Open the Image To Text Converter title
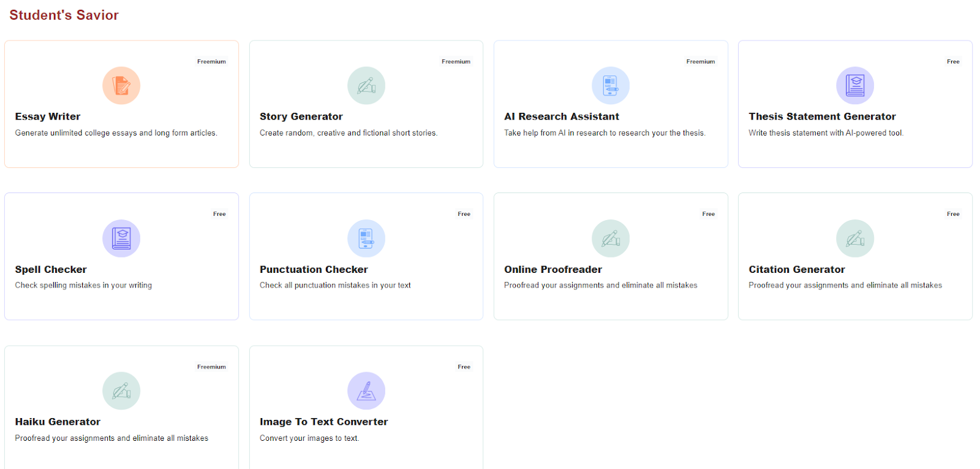The width and height of the screenshot is (980, 469). click(x=323, y=422)
